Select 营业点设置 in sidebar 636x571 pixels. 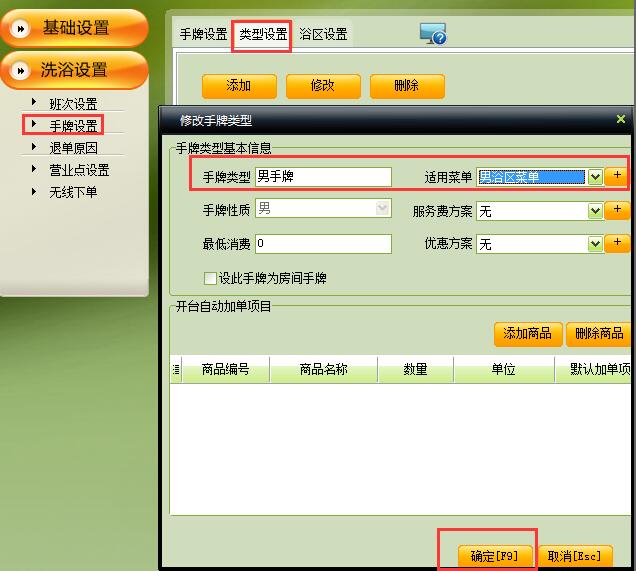point(79,170)
